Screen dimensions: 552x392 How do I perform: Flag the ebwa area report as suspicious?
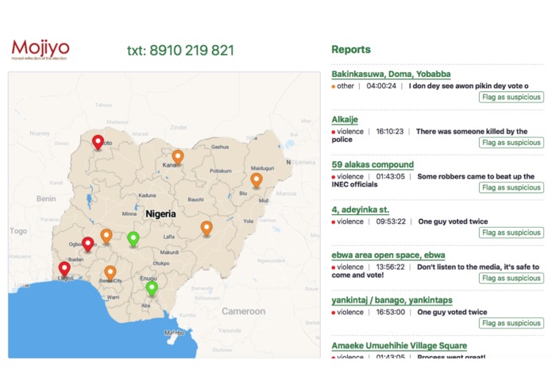[511, 279]
